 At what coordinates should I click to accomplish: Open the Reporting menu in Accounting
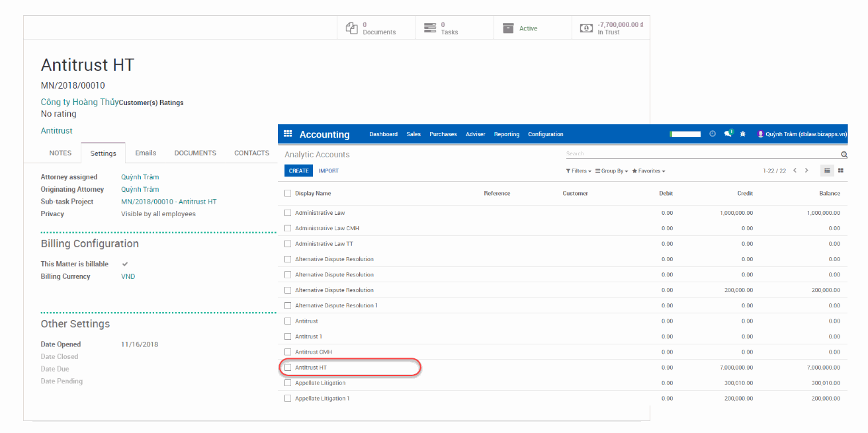pyautogui.click(x=506, y=134)
